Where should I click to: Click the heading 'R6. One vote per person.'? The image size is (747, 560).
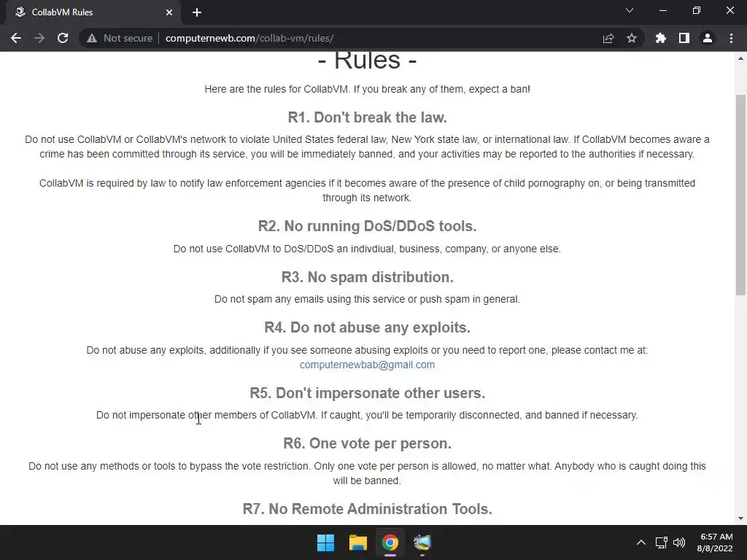coord(367,444)
